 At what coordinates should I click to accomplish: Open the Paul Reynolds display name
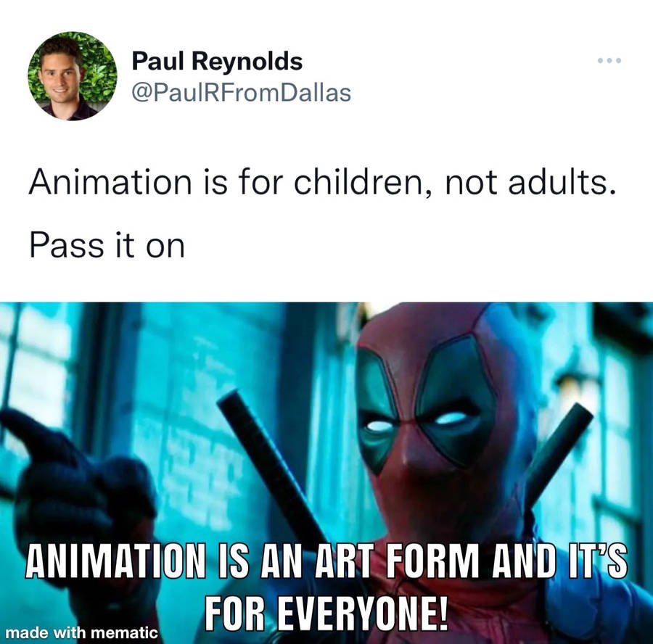217,61
